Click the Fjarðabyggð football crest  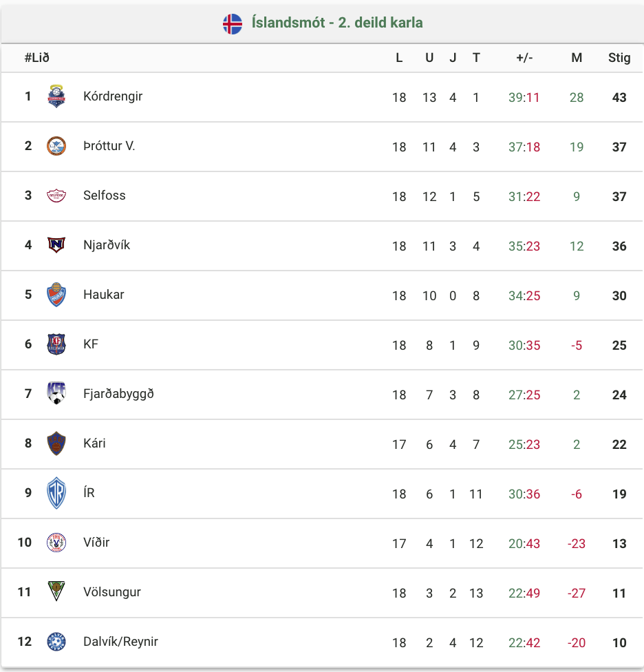pos(56,393)
